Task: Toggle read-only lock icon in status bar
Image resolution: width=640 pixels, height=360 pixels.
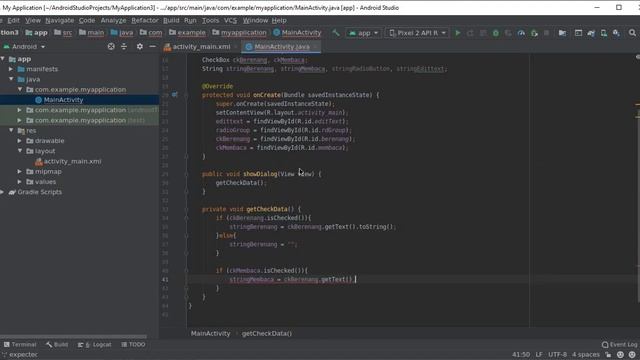Action: (609, 355)
